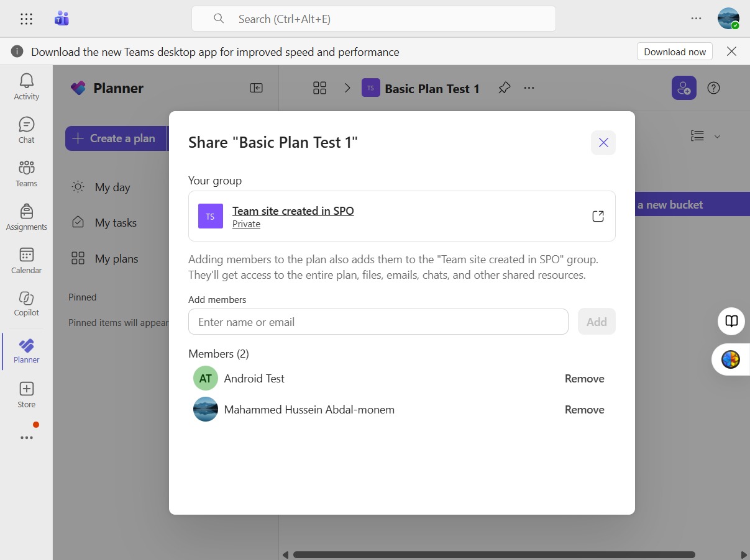Click the Android Test member avatar
750x560 pixels.
206,378
